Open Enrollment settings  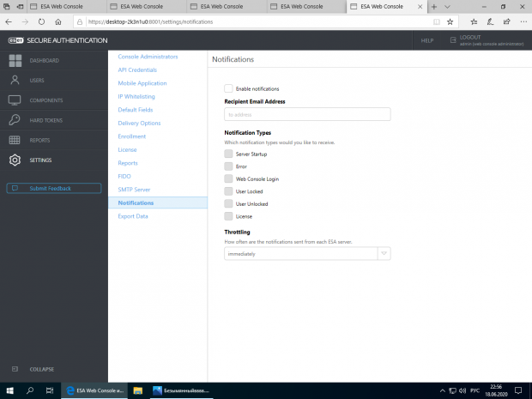coord(131,136)
